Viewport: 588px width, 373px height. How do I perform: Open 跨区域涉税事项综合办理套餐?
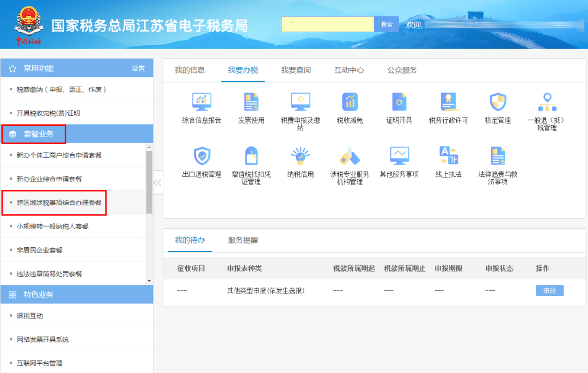pyautogui.click(x=59, y=203)
